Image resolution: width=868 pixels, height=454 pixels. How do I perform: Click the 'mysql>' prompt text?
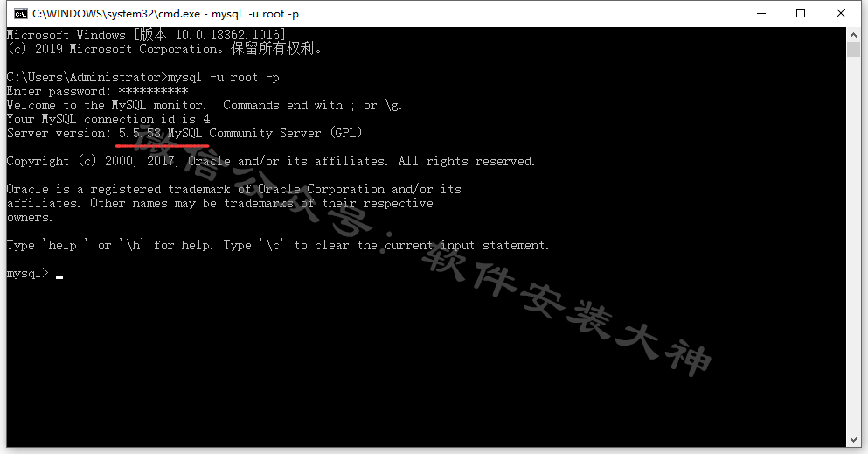click(x=28, y=274)
